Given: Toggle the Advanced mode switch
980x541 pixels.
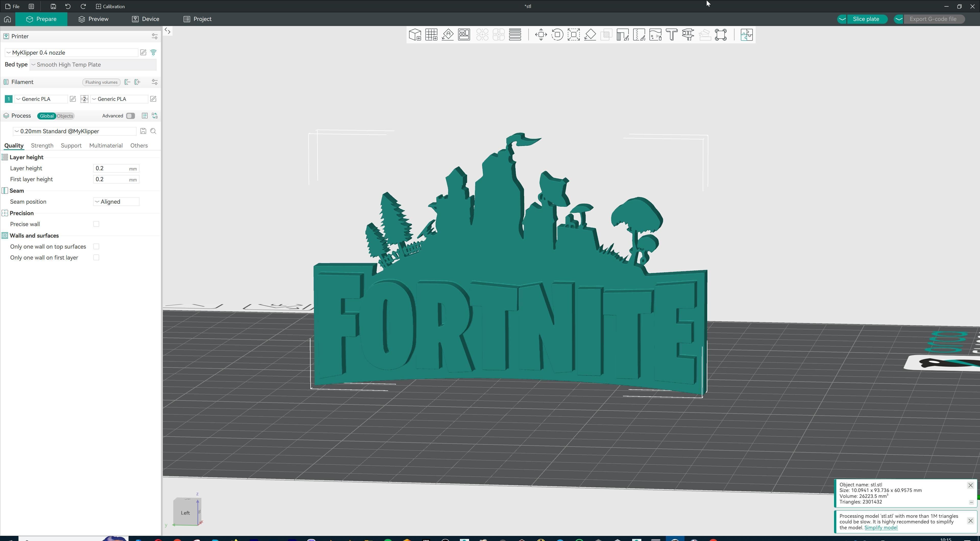Looking at the screenshot, I should [130, 116].
